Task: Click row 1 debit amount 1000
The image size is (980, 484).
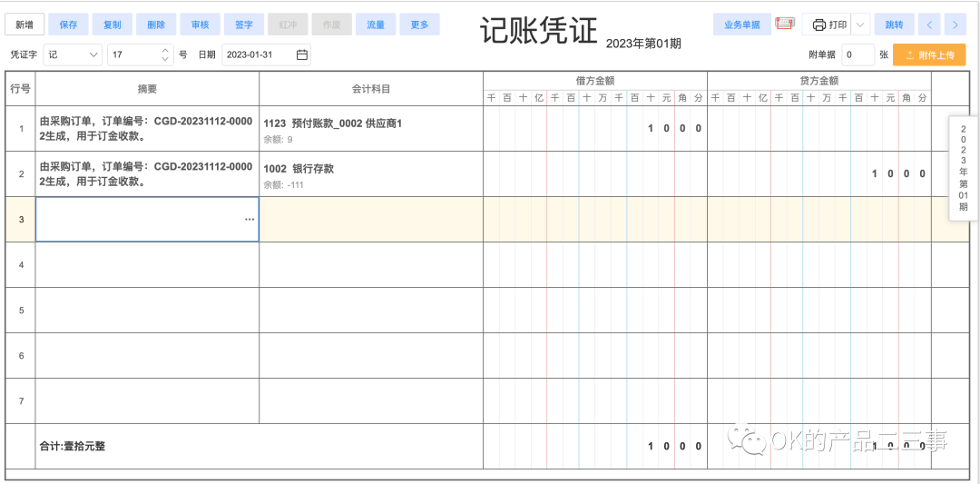Action: pos(674,129)
